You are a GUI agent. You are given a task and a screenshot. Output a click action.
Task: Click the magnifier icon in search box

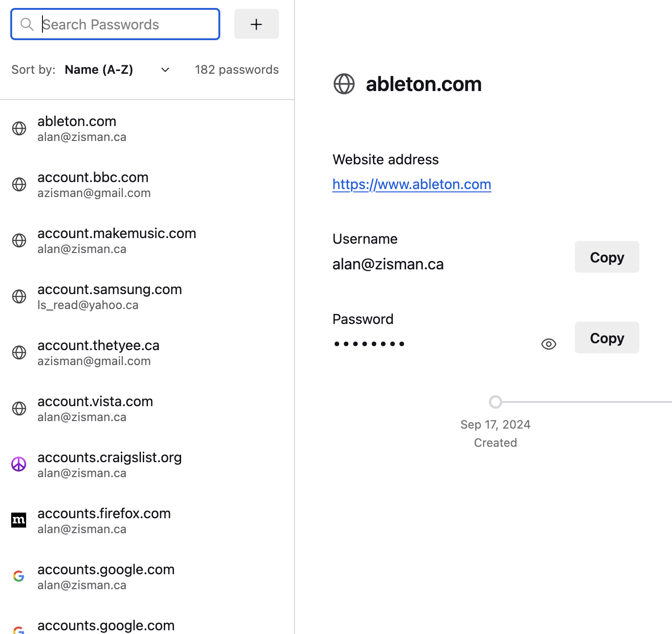click(27, 24)
